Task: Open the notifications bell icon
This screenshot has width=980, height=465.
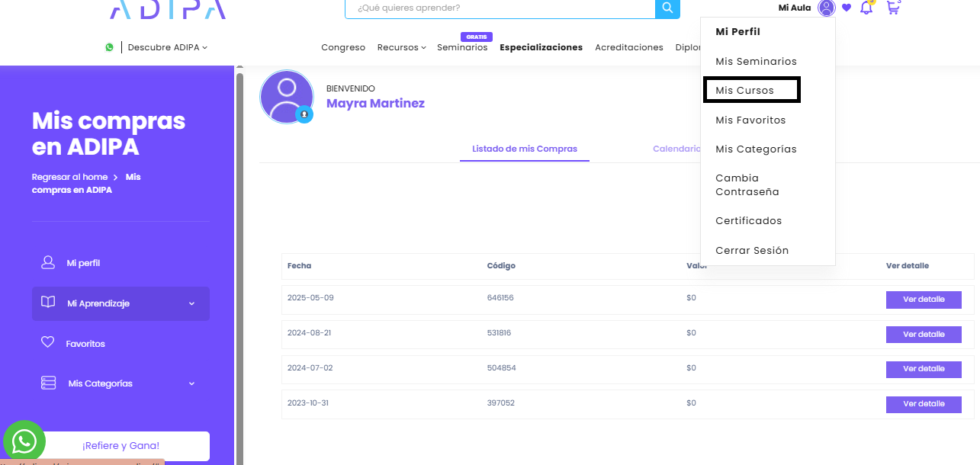Action: [x=866, y=8]
